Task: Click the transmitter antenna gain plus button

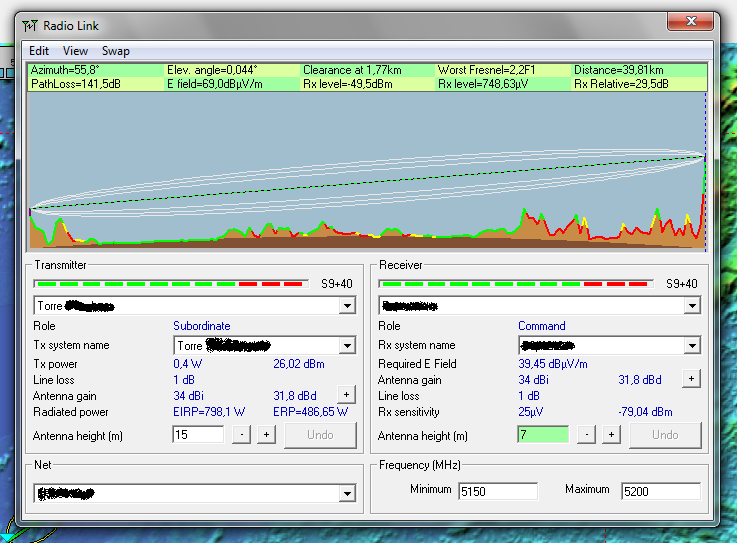Action: (346, 395)
